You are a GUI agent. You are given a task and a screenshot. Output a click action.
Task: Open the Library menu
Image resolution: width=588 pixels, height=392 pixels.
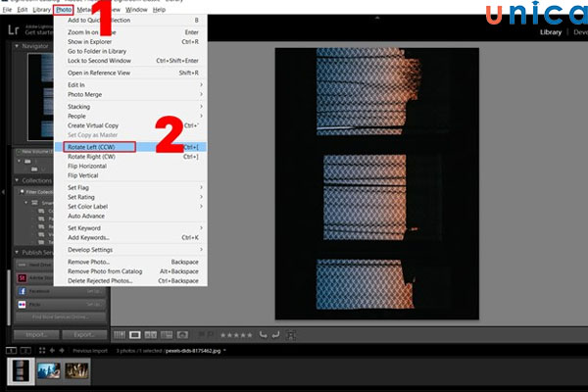41,10
